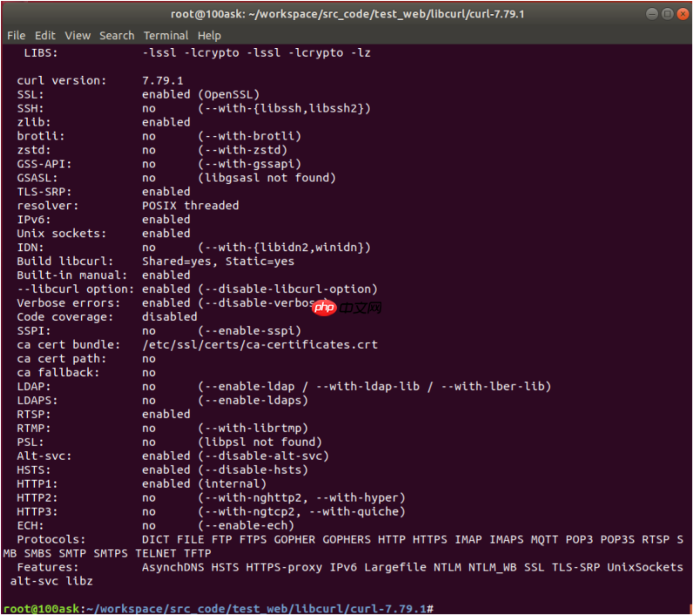
Task: Click '(--enable-ldaps)' text
Action: [253, 400]
